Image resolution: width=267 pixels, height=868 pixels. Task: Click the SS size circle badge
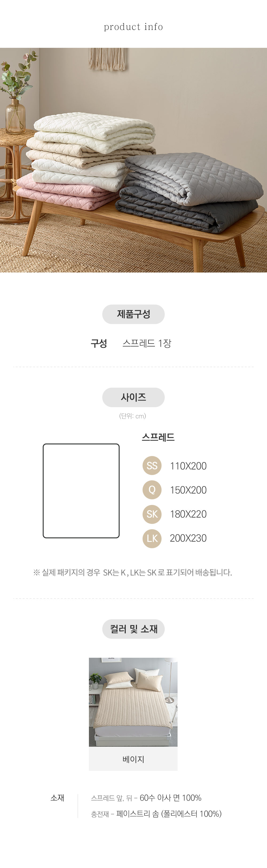(152, 466)
